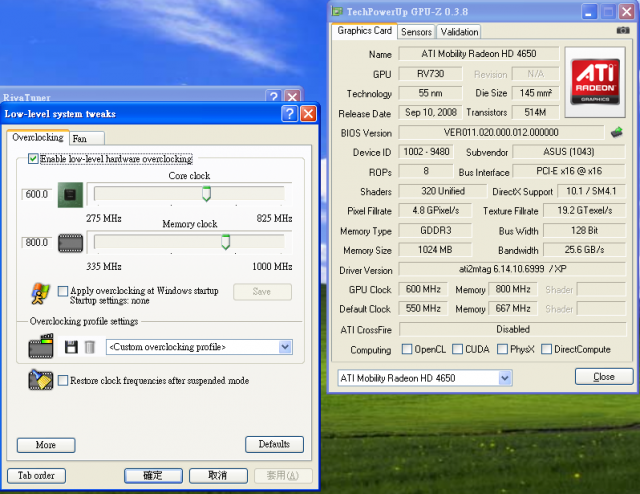The height and width of the screenshot is (494, 640).
Task: Delete profile with trash can icon
Action: pyautogui.click(x=89, y=347)
